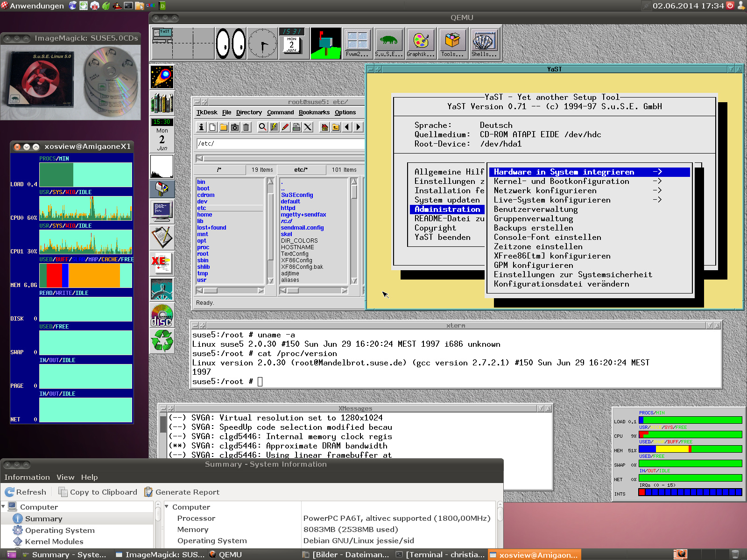Screen dimensions: 747x560
Task: Select Kernel Modules in the sidebar tree
Action: [x=54, y=541]
